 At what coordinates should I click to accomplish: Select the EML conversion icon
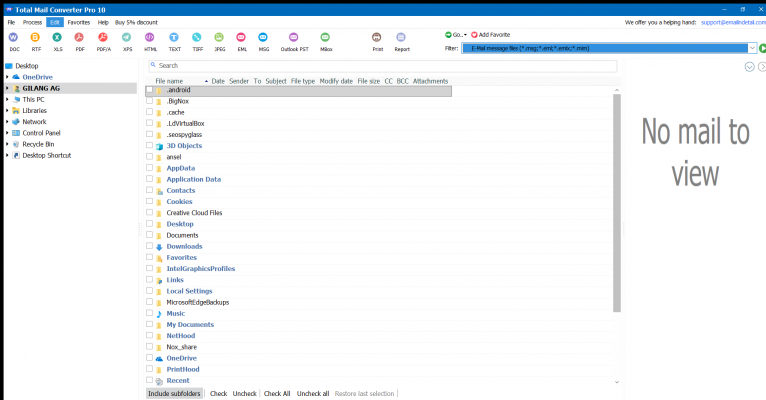click(x=241, y=38)
